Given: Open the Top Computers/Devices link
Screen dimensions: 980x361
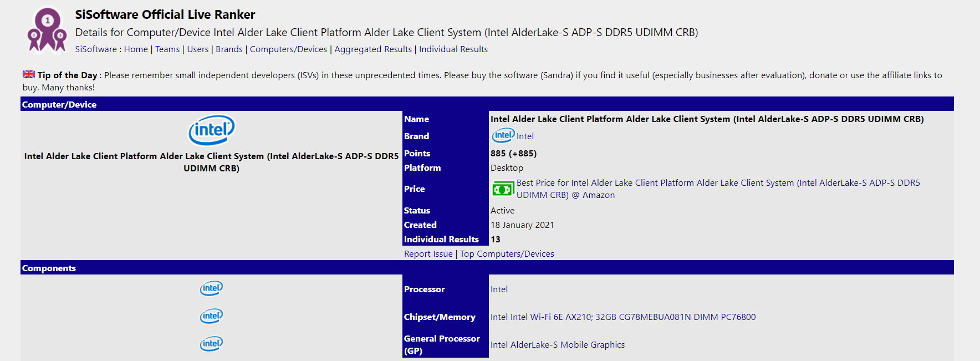Looking at the screenshot, I should (x=507, y=254).
